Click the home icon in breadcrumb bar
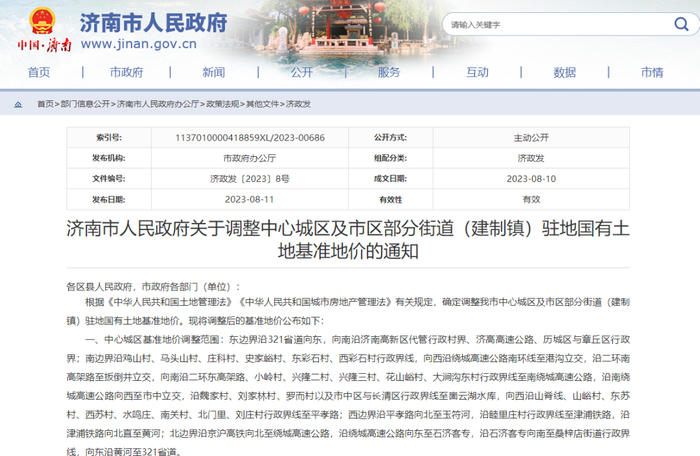The height and width of the screenshot is (456, 700). [19, 104]
